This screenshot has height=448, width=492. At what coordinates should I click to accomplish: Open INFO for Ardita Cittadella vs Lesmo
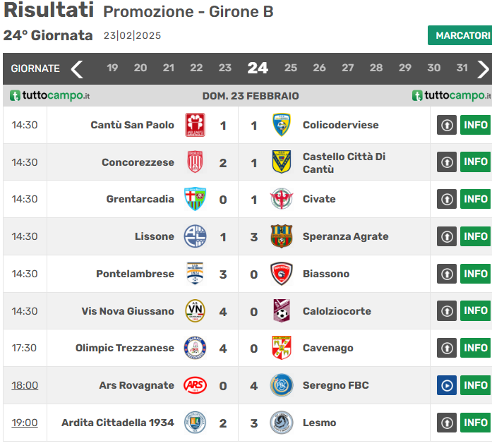click(475, 423)
